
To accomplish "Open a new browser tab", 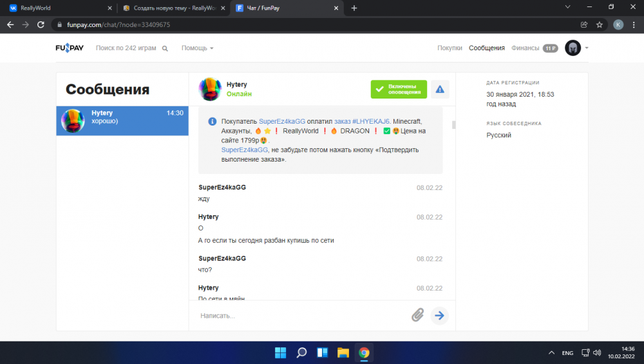I will (x=354, y=8).
